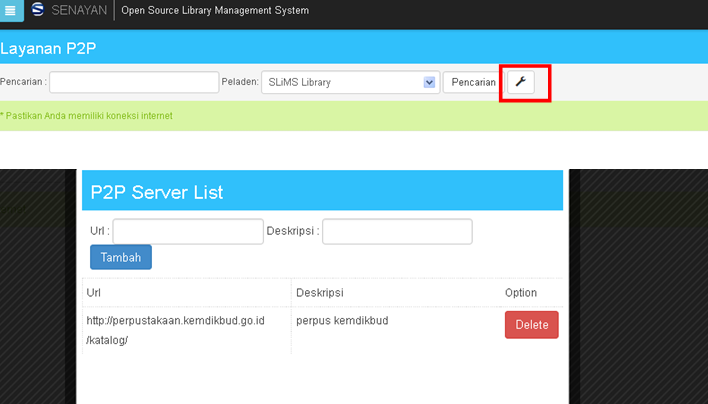Open P2P server settings wrench icon

click(x=521, y=82)
